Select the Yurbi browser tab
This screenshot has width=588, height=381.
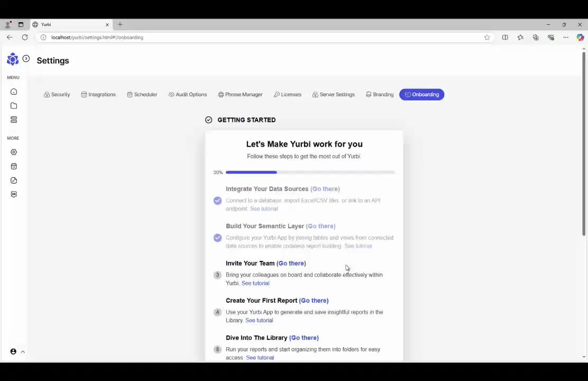(x=71, y=24)
